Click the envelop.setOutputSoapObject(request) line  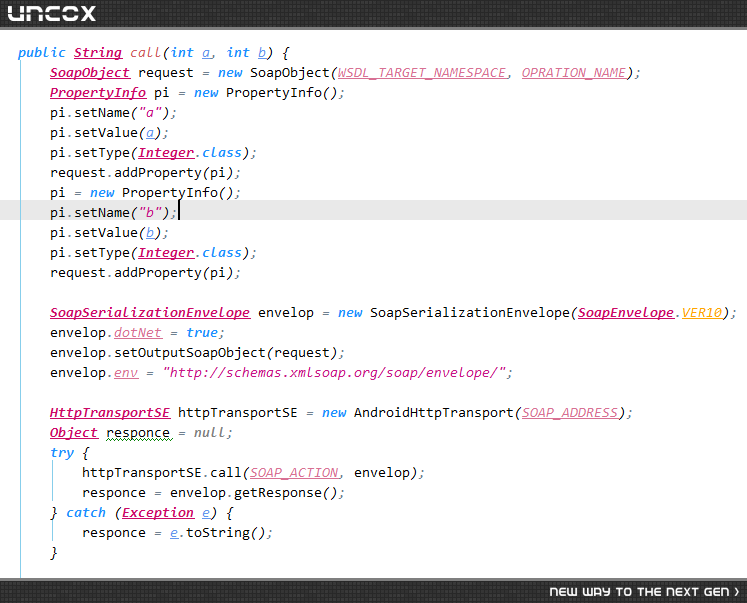(x=197, y=353)
